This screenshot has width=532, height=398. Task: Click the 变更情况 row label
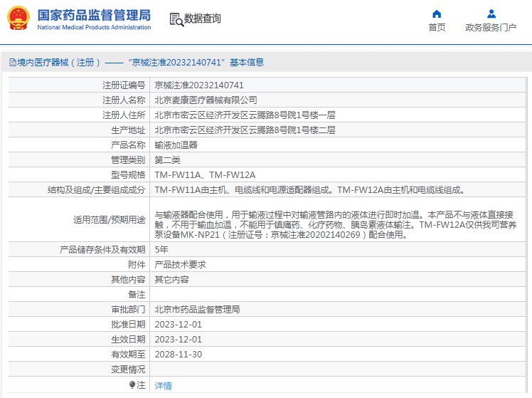(x=128, y=369)
